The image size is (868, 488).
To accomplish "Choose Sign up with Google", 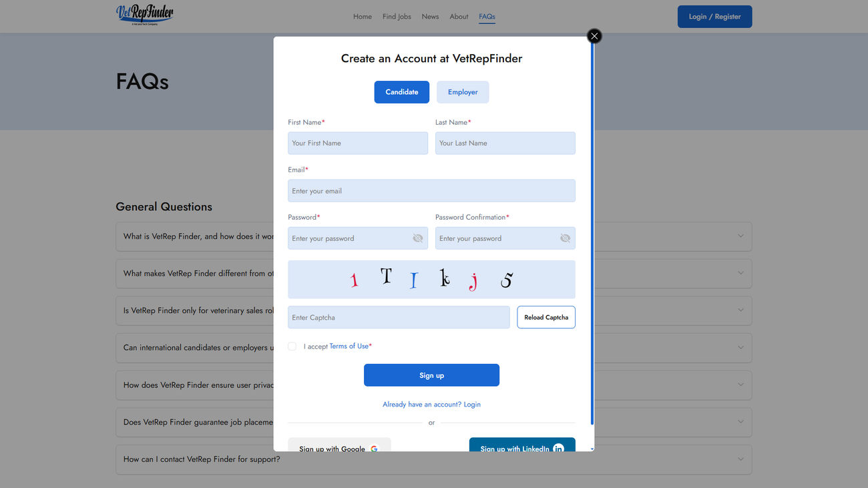I will (x=339, y=445).
